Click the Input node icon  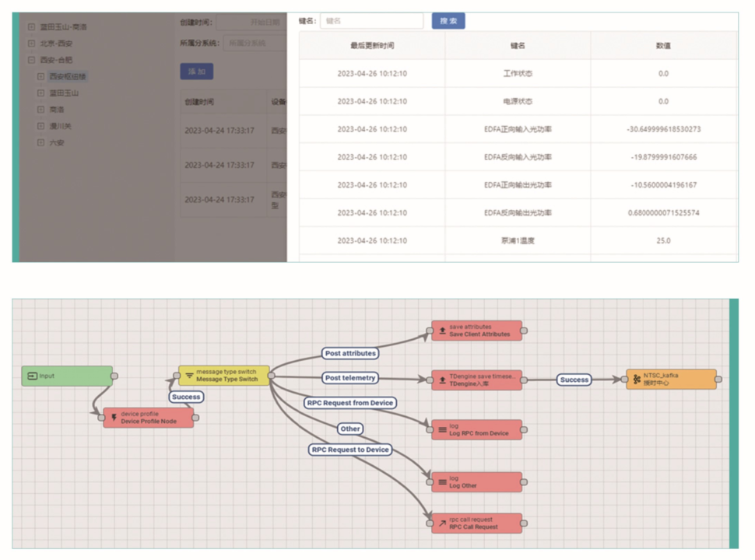[x=33, y=376]
